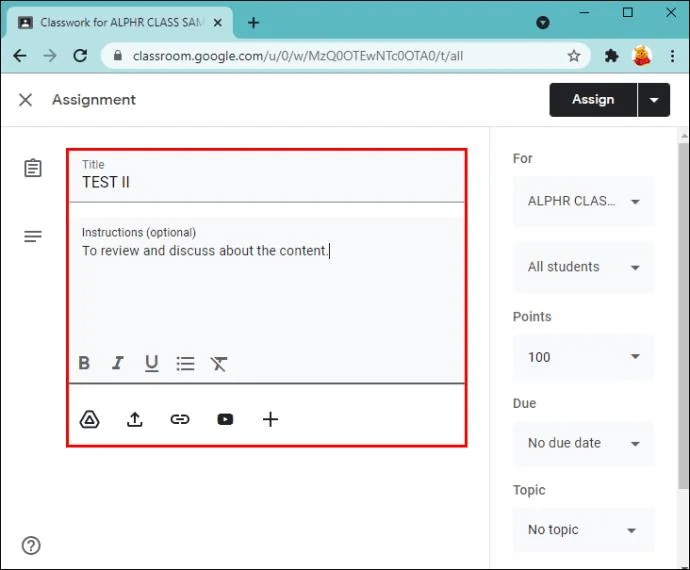The width and height of the screenshot is (690, 570).
Task: Open the All students dropdown
Action: [x=584, y=267]
